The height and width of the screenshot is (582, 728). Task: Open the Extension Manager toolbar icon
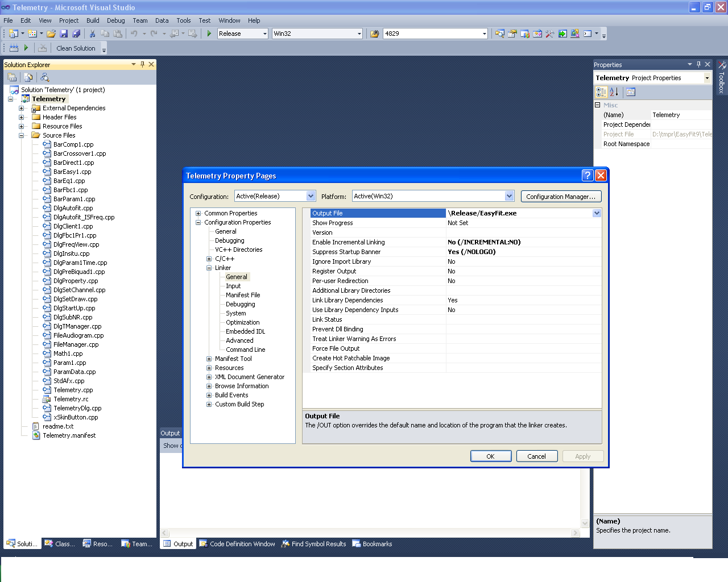pyautogui.click(x=574, y=34)
